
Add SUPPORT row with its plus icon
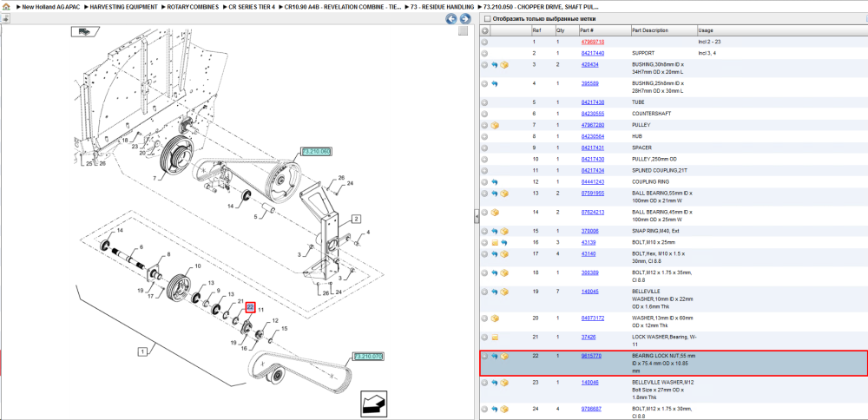point(484,54)
